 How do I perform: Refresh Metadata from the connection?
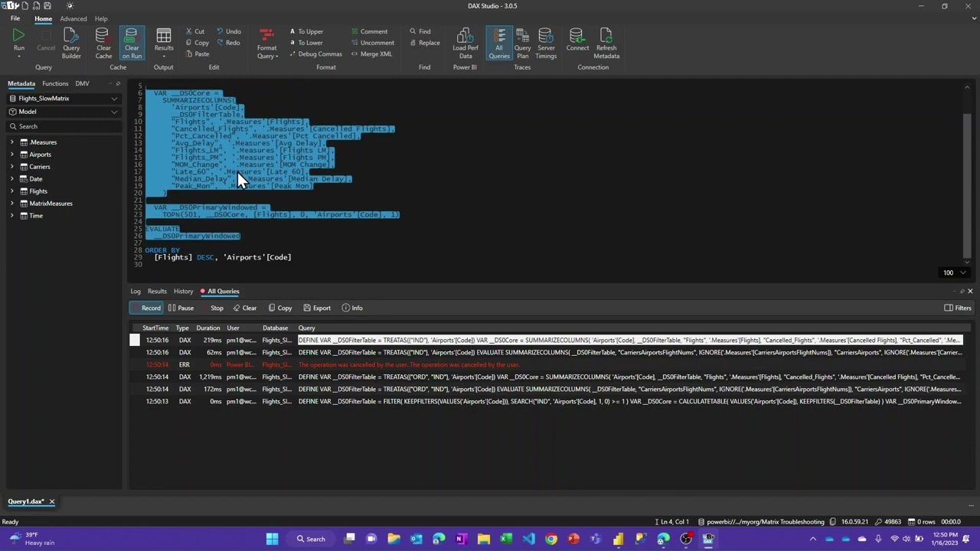606,44
